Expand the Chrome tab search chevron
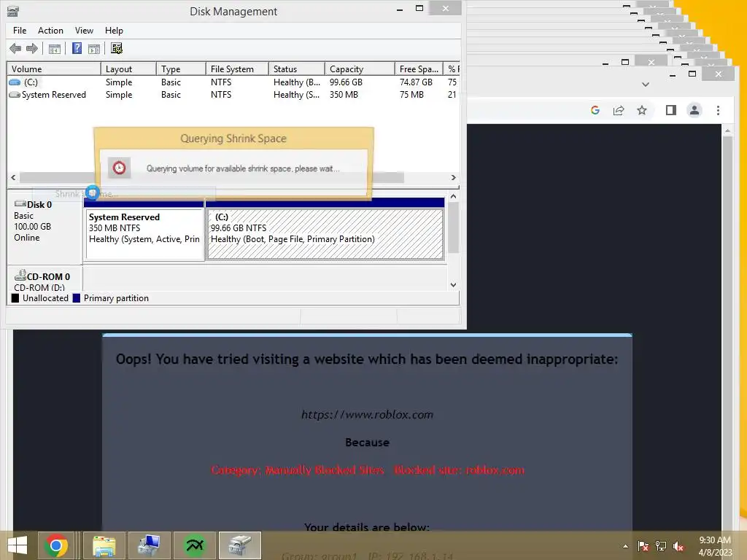This screenshot has width=747, height=560. click(x=646, y=85)
